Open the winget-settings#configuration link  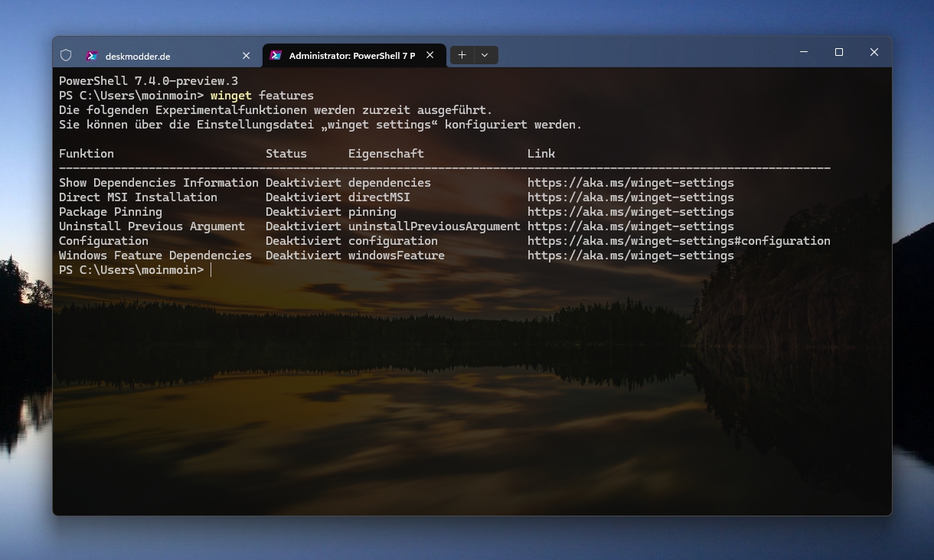(x=679, y=241)
